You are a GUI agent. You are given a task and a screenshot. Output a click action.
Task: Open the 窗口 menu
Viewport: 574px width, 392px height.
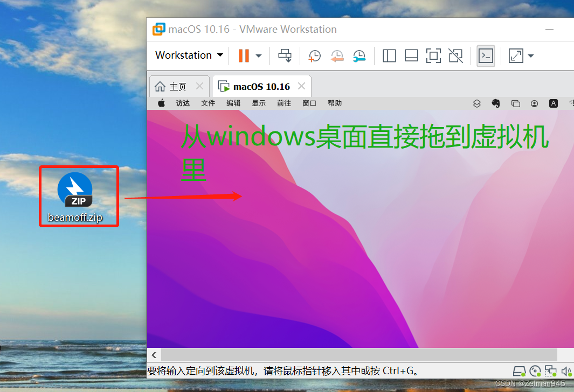point(309,103)
